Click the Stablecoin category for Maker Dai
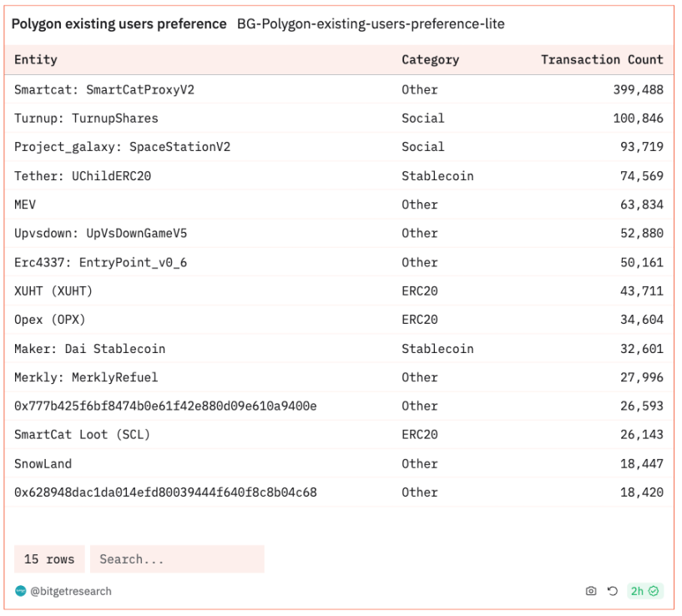682x616 pixels. [x=437, y=348]
